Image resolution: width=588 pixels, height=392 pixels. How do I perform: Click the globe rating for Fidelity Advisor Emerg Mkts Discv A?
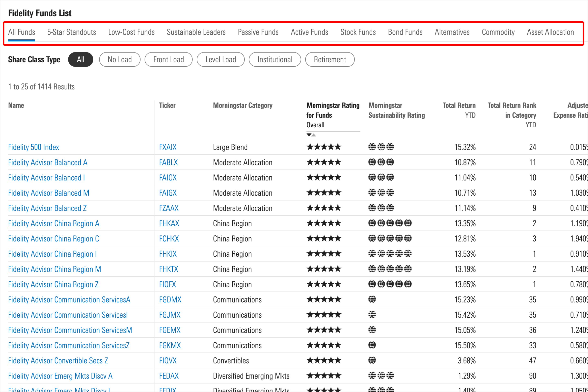pyautogui.click(x=381, y=375)
